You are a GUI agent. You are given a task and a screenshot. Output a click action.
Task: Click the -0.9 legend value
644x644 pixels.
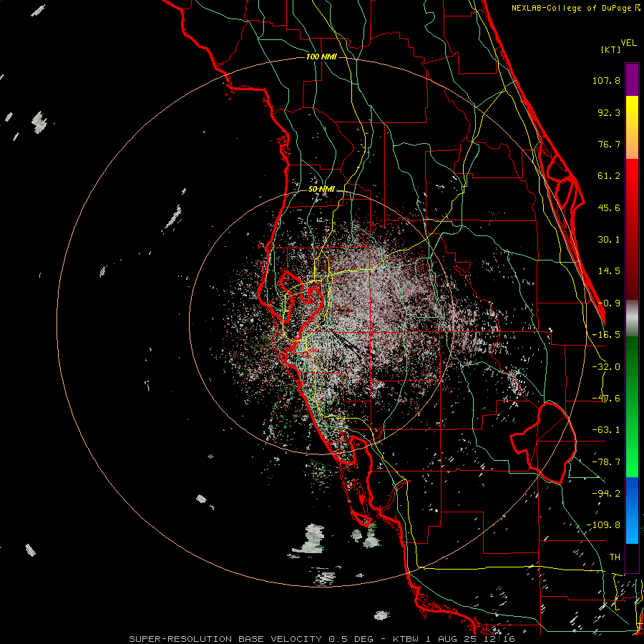[609, 303]
